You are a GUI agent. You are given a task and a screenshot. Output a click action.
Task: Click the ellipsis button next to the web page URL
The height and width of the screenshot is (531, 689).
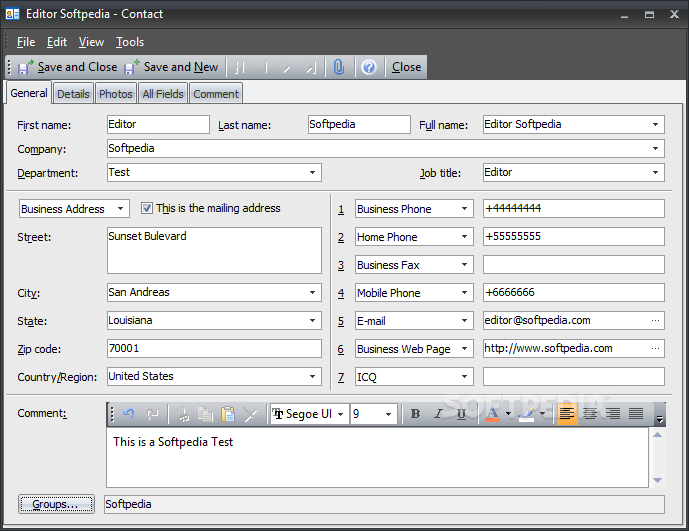tap(655, 349)
